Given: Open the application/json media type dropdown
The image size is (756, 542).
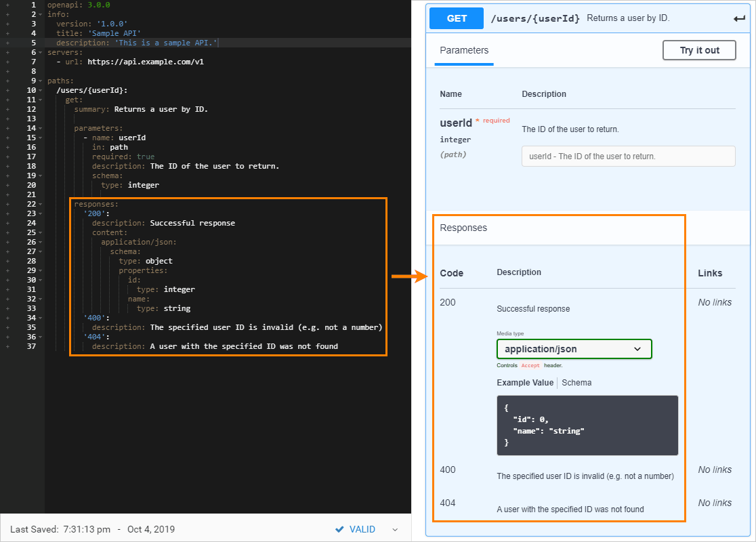Looking at the screenshot, I should pos(574,349).
